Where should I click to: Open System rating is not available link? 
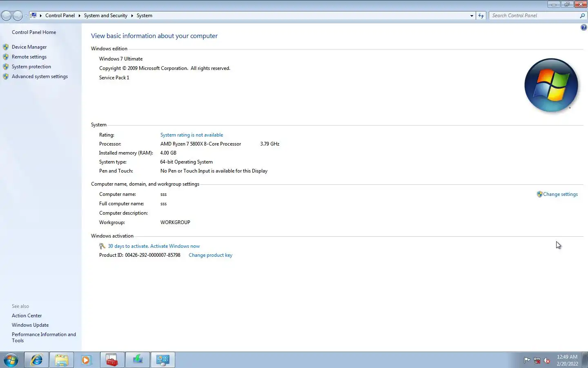(192, 135)
